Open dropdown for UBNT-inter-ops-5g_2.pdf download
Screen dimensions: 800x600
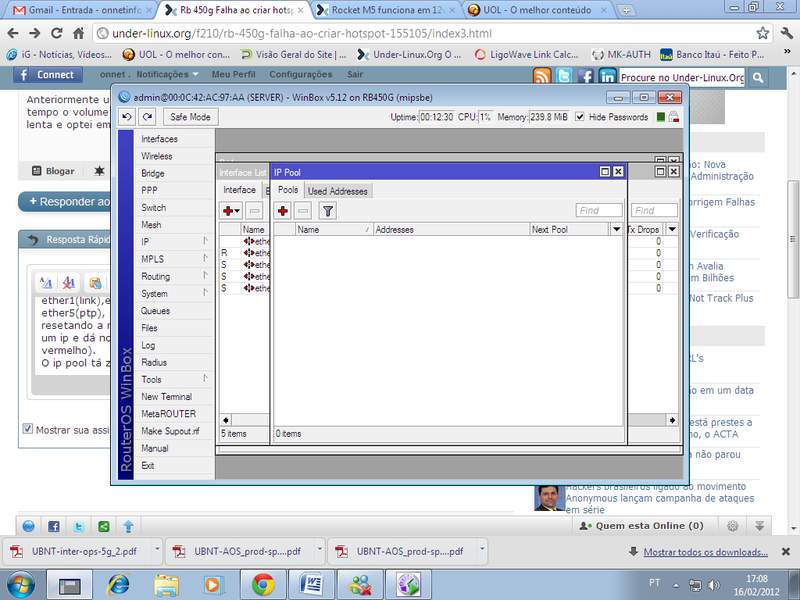pos(157,550)
